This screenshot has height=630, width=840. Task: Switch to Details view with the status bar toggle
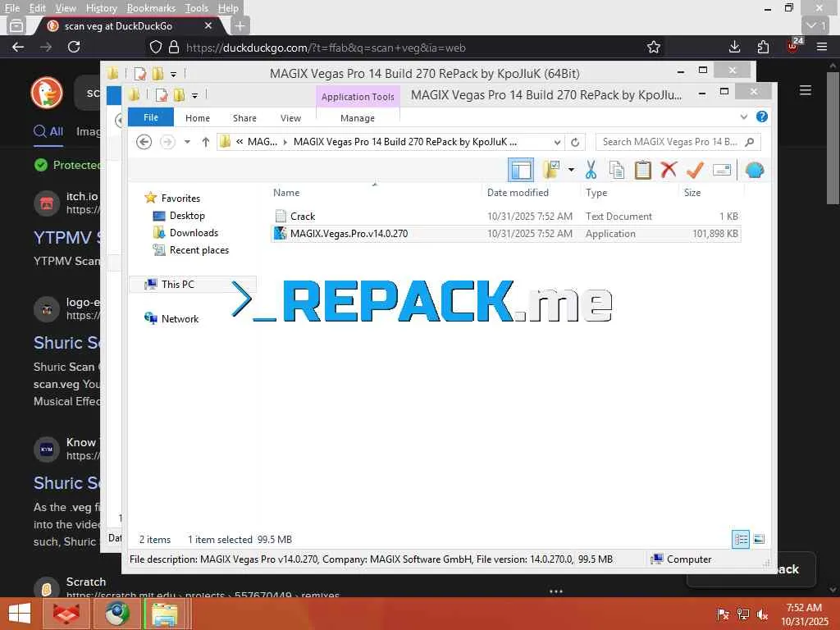pos(741,539)
